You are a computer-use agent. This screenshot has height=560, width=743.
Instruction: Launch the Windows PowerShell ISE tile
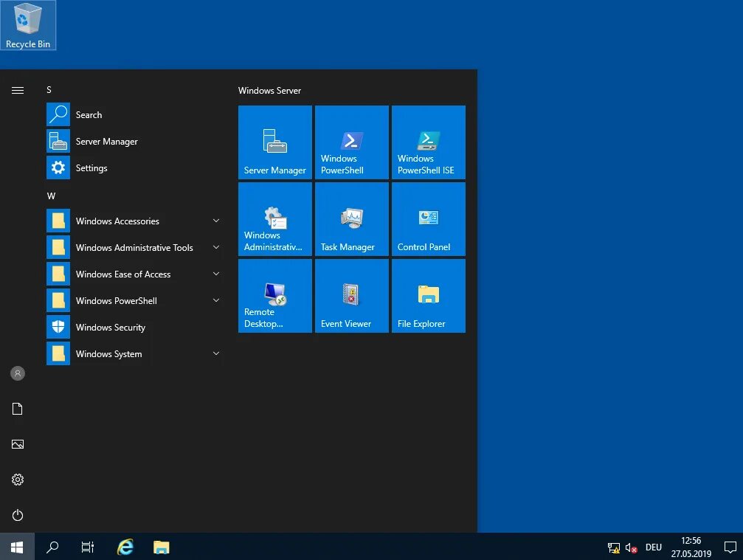[x=429, y=142]
